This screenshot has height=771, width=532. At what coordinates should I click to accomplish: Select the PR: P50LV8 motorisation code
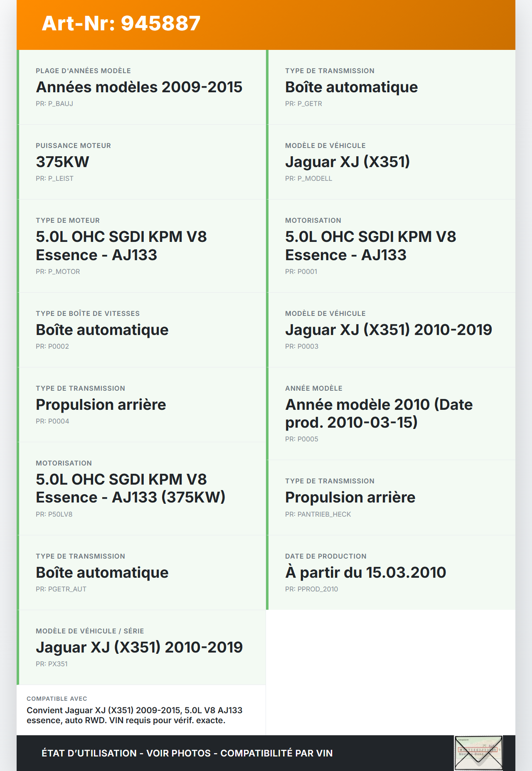click(54, 514)
